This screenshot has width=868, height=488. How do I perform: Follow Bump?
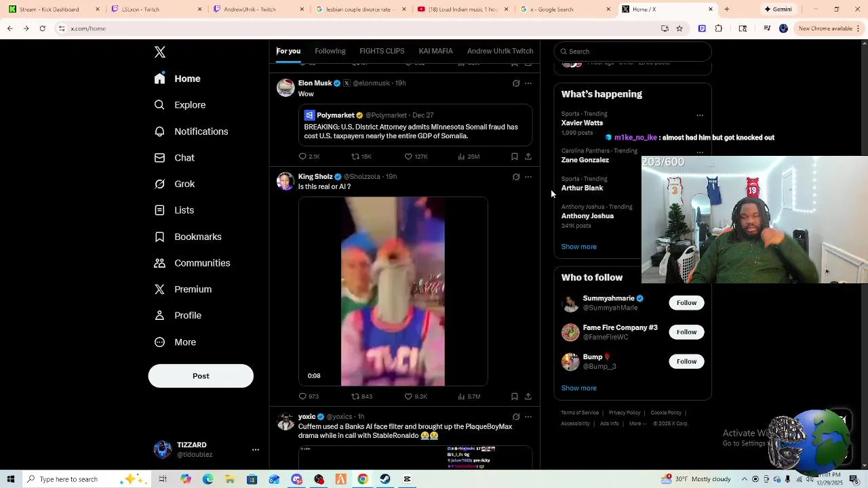pos(686,361)
